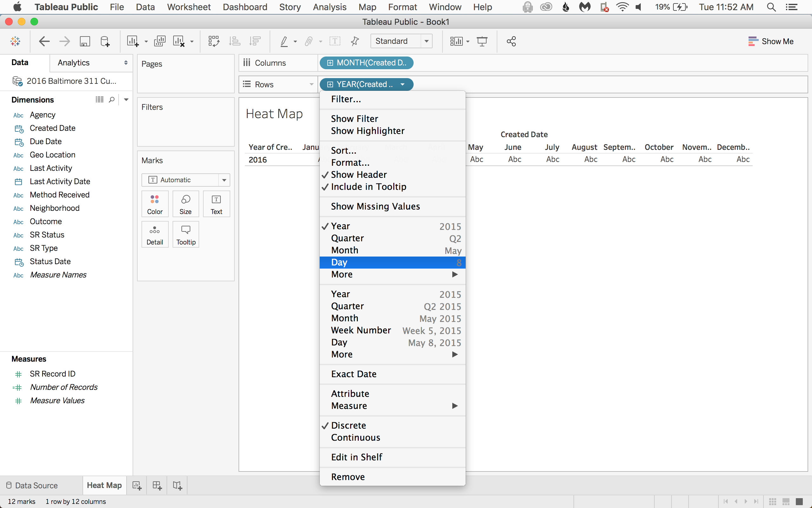The height and width of the screenshot is (508, 812).
Task: Toggle Include in Tooltip option
Action: point(392,187)
